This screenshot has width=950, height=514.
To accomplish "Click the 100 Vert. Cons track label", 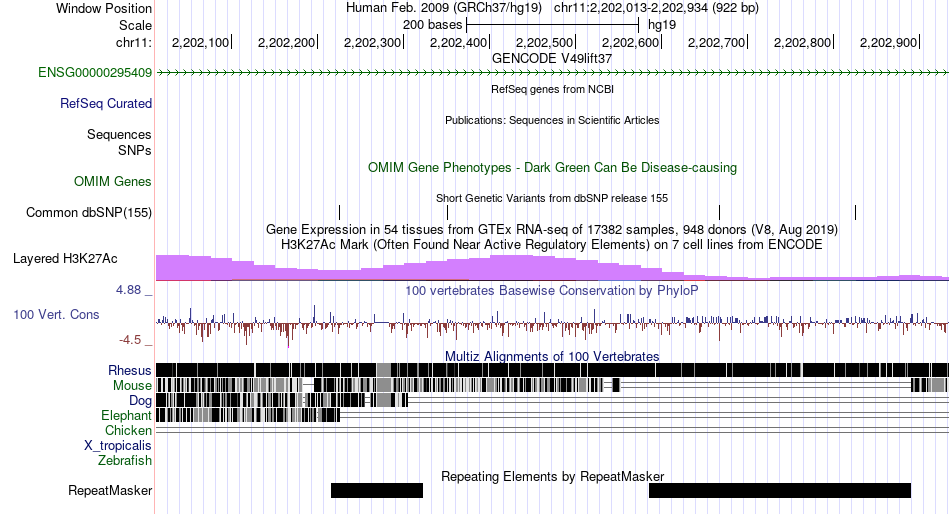I will pos(56,315).
